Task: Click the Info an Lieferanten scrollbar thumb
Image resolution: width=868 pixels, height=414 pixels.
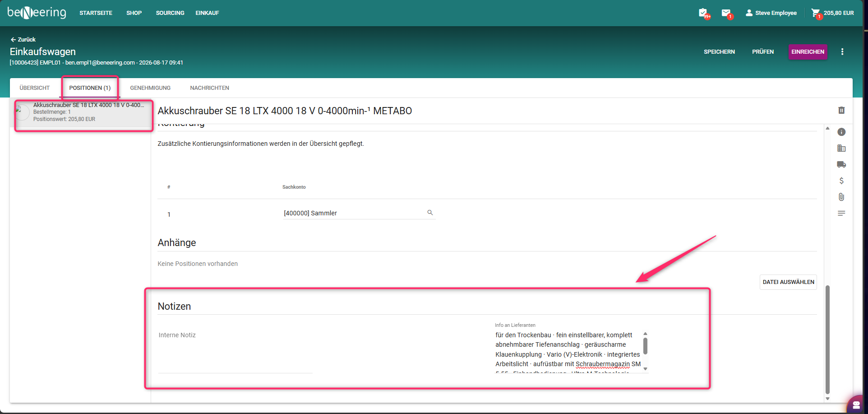Action: point(646,346)
